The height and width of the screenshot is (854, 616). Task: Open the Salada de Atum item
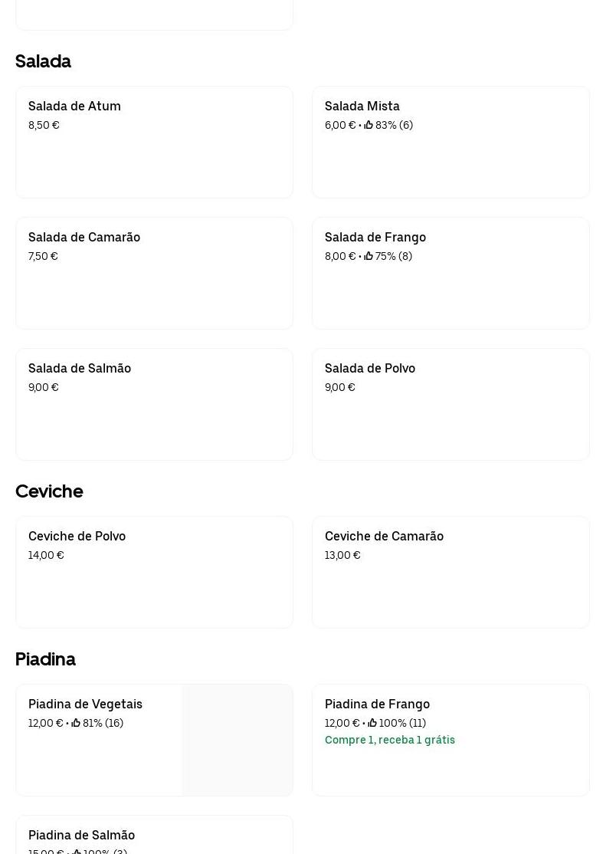point(154,143)
